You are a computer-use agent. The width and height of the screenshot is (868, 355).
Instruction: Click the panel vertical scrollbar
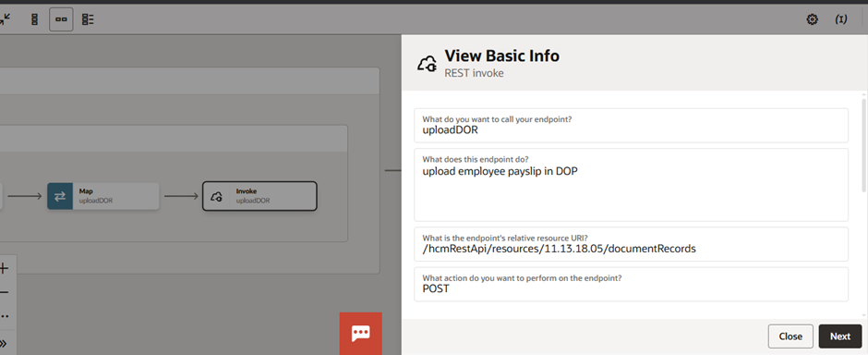click(x=864, y=145)
